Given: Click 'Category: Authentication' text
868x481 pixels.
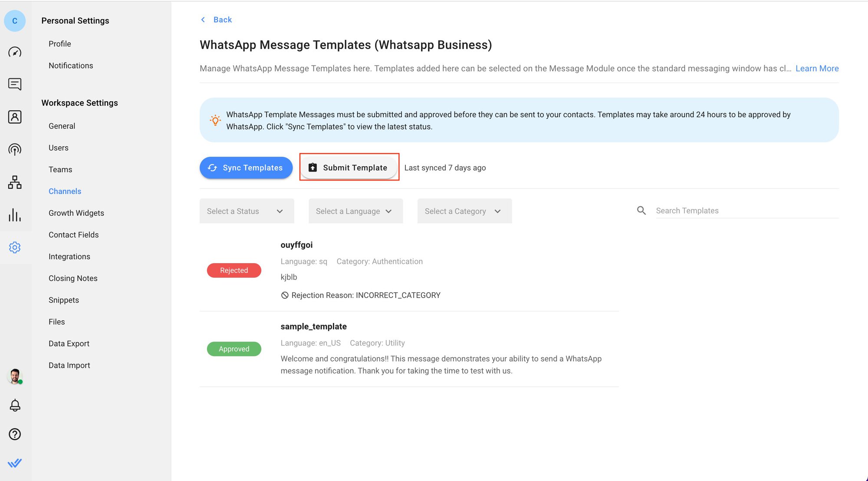Looking at the screenshot, I should (x=379, y=261).
